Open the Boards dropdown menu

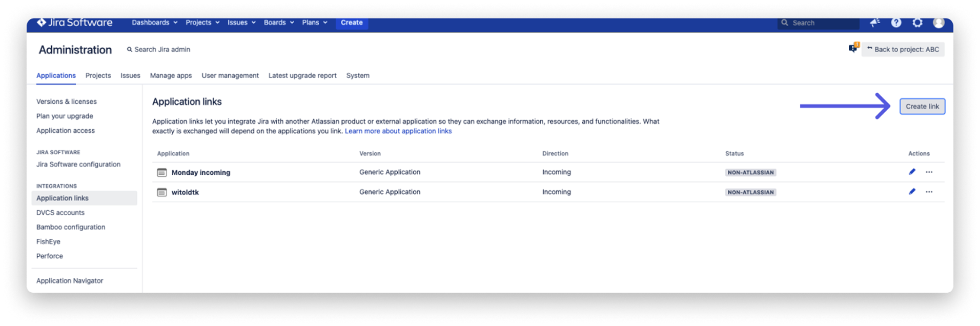pos(279,23)
